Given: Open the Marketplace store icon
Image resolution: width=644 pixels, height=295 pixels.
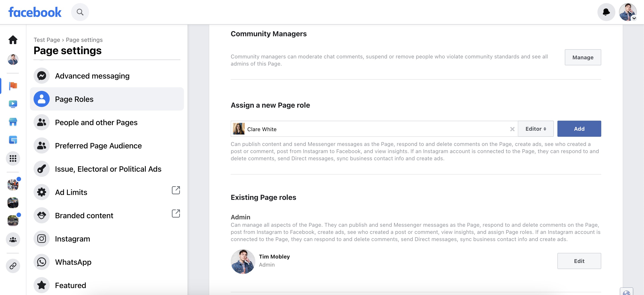Looking at the screenshot, I should click(x=13, y=122).
